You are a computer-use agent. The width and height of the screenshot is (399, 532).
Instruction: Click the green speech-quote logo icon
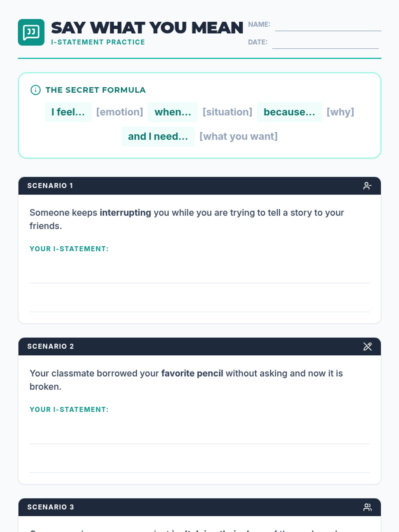click(x=31, y=32)
